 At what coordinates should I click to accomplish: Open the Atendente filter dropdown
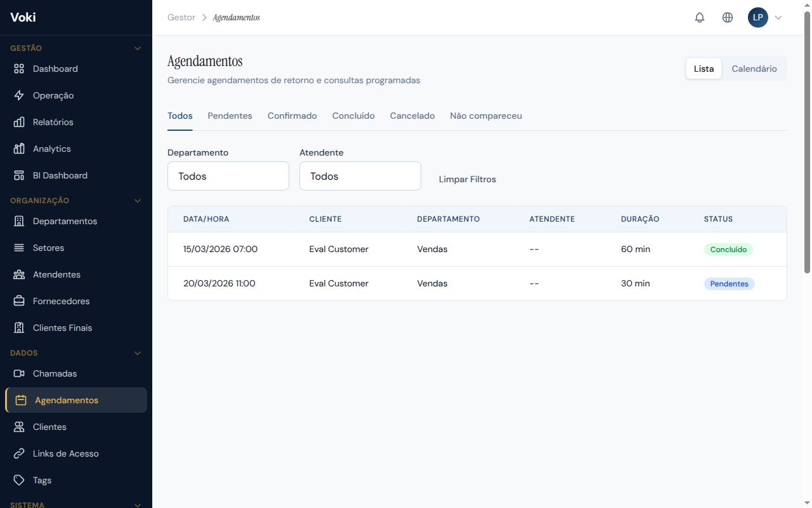coord(360,176)
